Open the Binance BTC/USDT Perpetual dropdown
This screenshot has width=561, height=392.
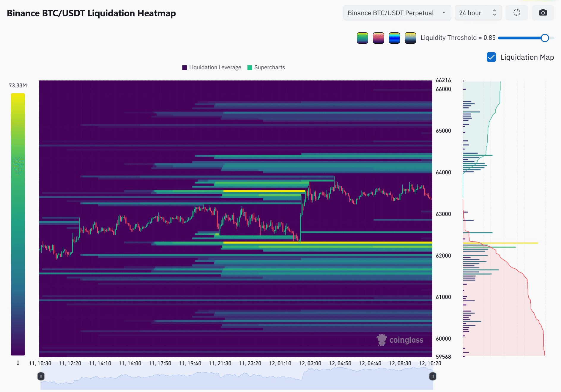tap(397, 13)
